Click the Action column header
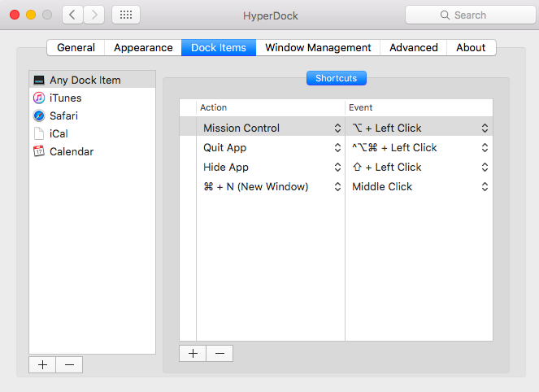Screen dimensions: 539x392 pos(271,107)
